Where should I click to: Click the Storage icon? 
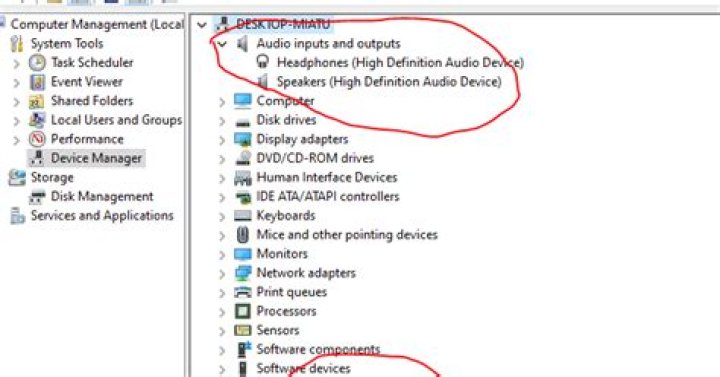[x=17, y=178]
